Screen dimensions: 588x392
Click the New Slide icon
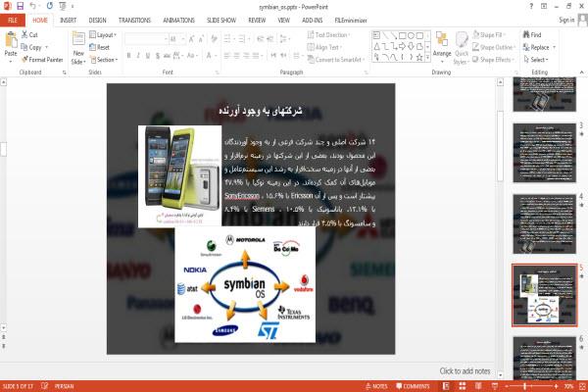78,39
